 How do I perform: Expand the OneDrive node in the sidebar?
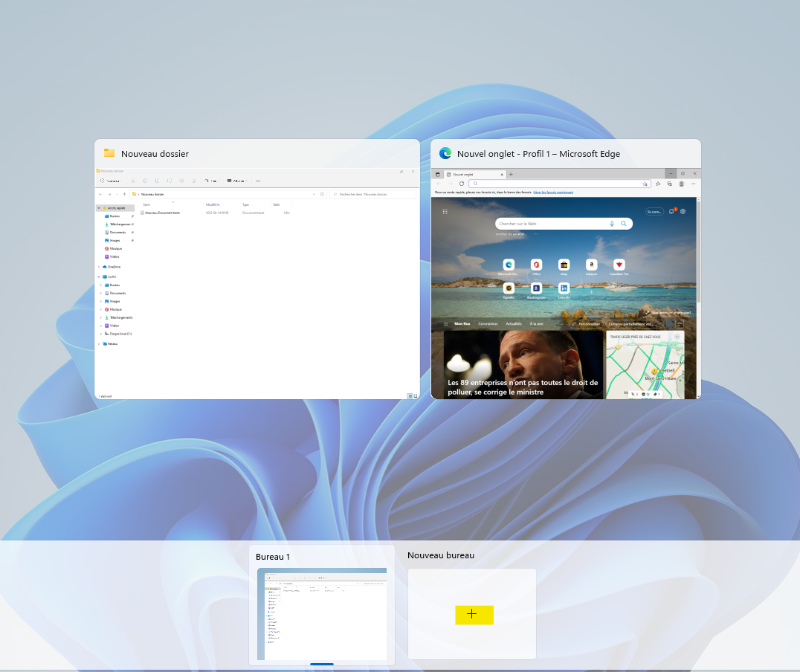tap(99, 266)
